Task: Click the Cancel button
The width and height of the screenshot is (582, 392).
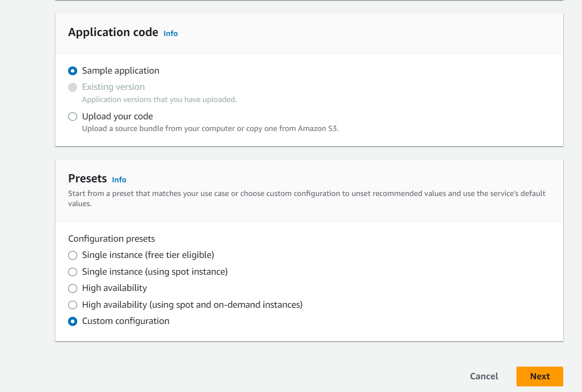Action: pyautogui.click(x=483, y=376)
